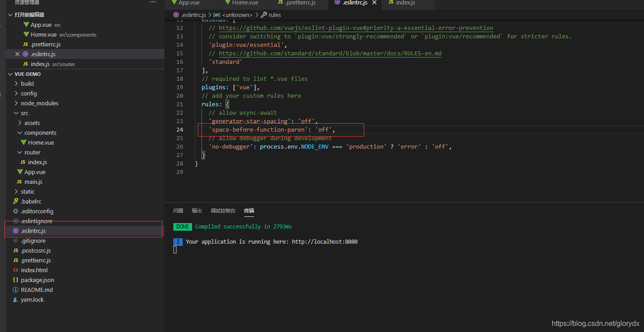Open .prettierrc.js from open editors list

pos(45,44)
